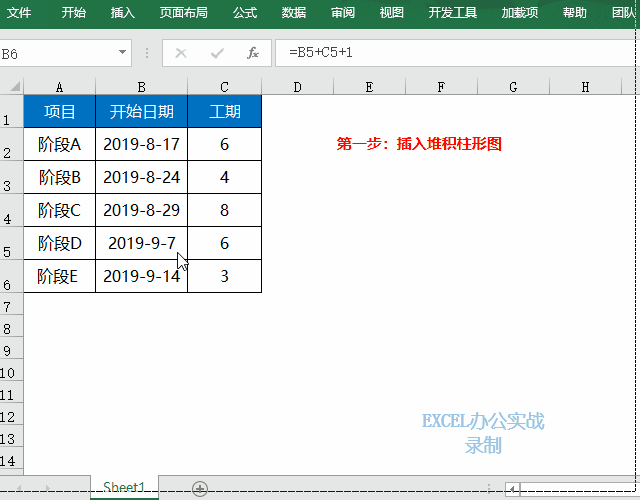Select column G header
This screenshot has height=500, width=640.
click(x=513, y=87)
